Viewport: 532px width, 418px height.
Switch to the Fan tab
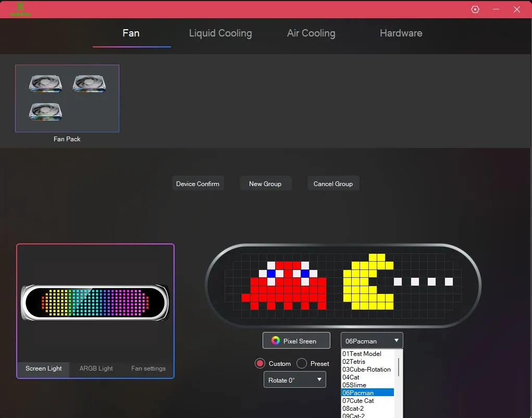(x=131, y=33)
